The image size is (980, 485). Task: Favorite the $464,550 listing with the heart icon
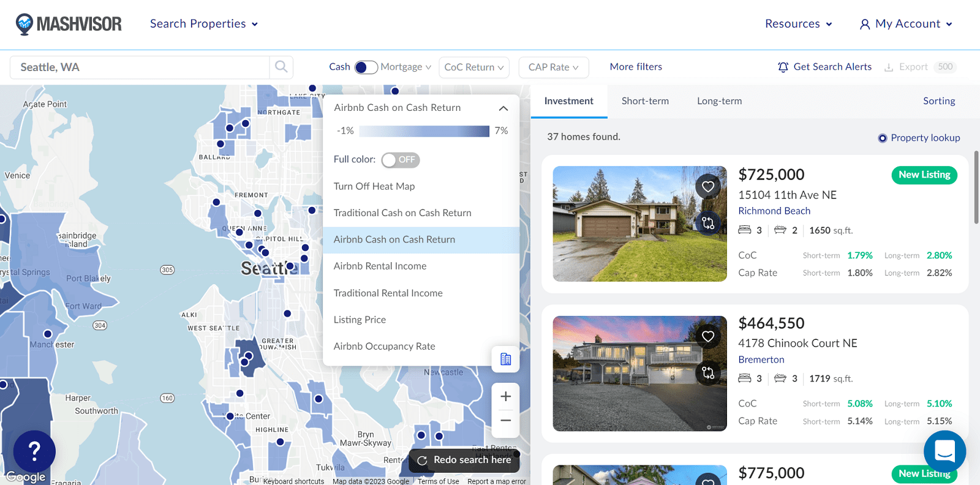point(708,336)
